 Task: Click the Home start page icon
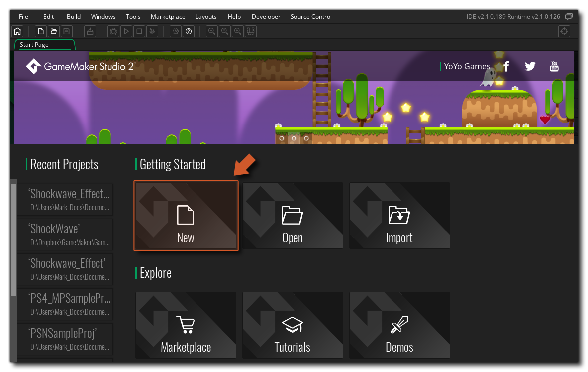[x=17, y=31]
